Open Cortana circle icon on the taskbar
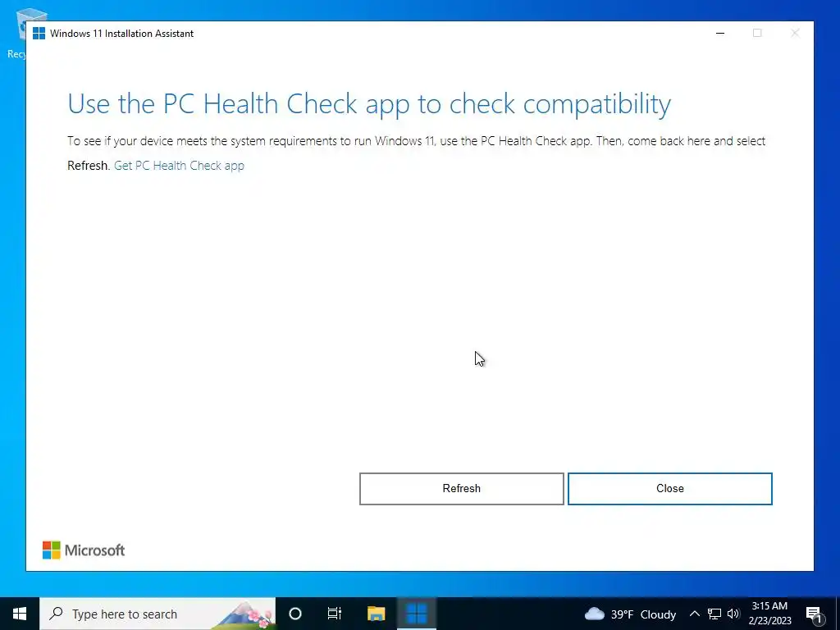This screenshot has height=630, width=840. tap(295, 614)
